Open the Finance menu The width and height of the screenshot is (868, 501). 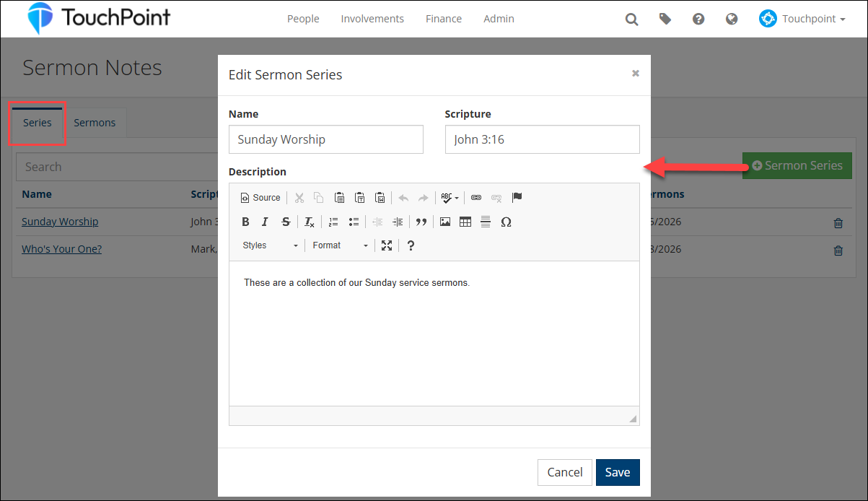[x=444, y=19]
